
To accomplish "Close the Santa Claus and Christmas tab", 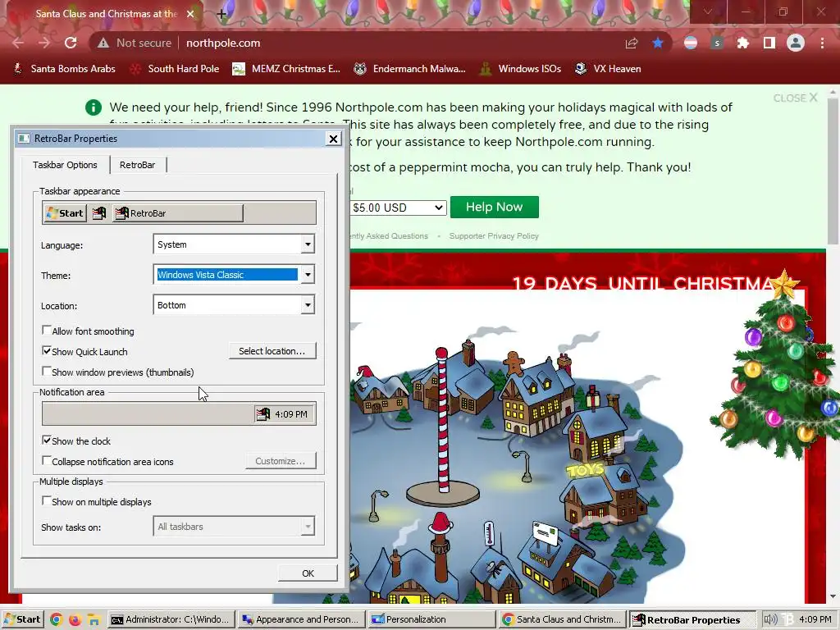I will pos(190,14).
